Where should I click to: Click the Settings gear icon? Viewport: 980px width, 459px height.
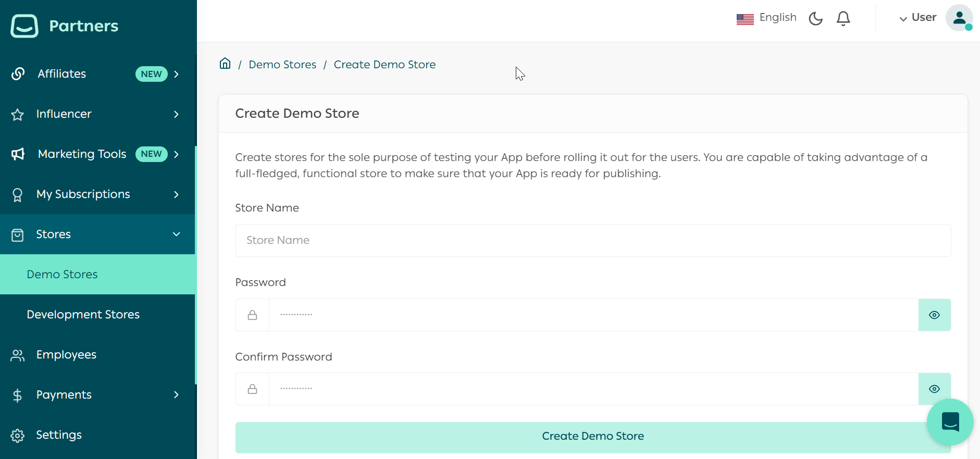18,436
